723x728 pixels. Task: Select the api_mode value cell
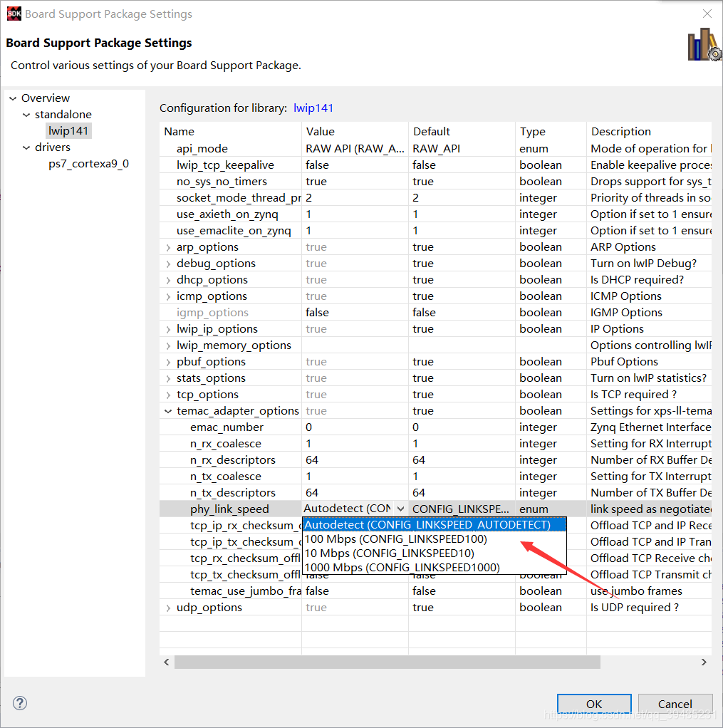point(355,149)
